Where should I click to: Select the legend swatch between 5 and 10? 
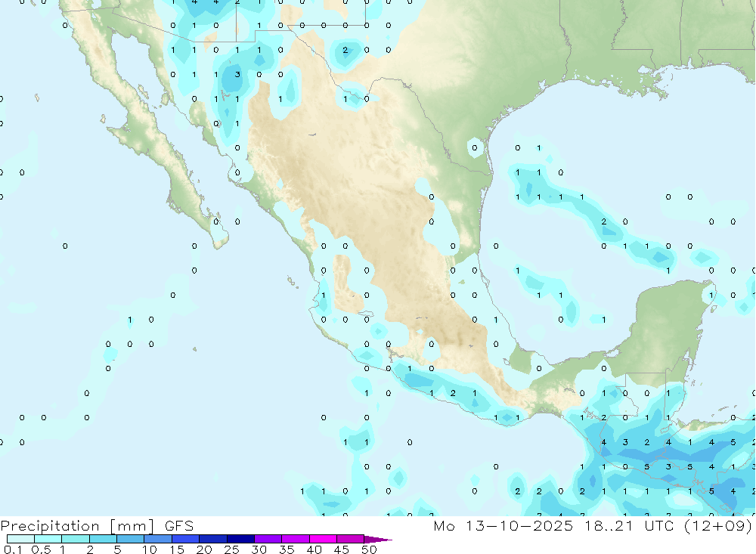(131, 539)
